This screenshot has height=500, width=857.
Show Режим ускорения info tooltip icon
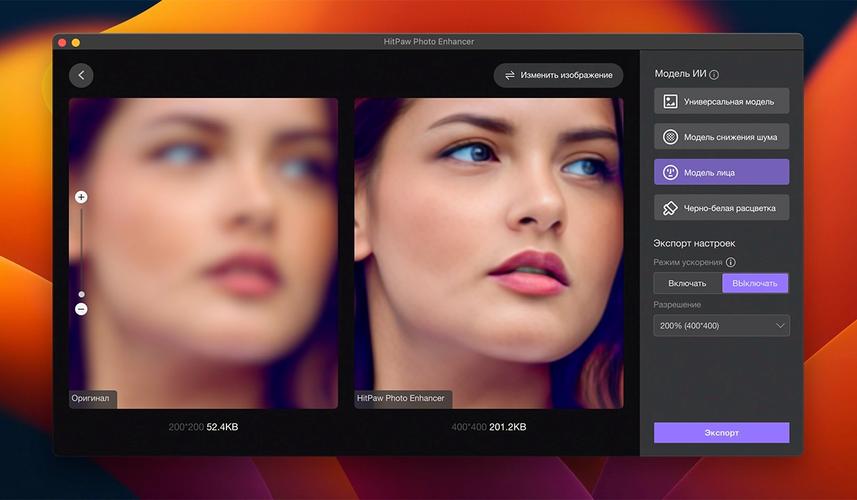[731, 262]
